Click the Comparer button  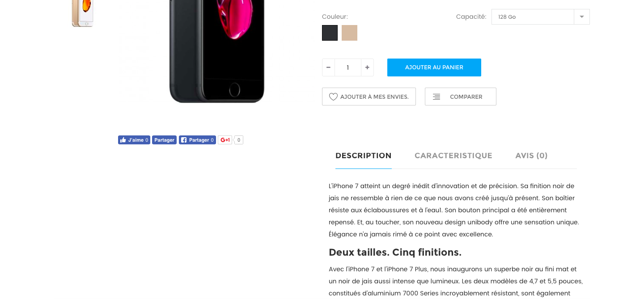461,97
